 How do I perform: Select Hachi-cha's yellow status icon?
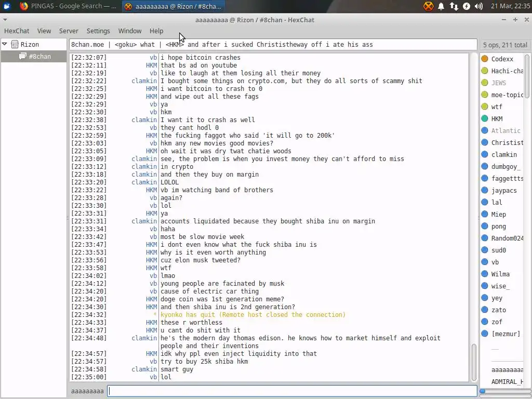point(485,71)
